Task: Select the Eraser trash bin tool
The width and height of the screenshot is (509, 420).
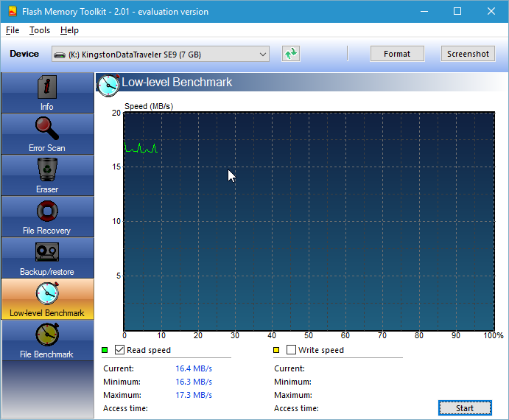Action: 47,169
